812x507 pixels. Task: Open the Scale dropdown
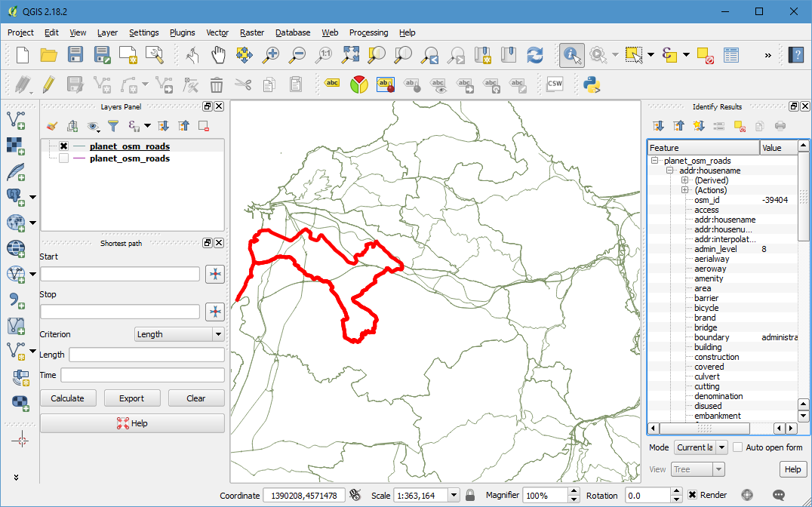[x=454, y=496]
